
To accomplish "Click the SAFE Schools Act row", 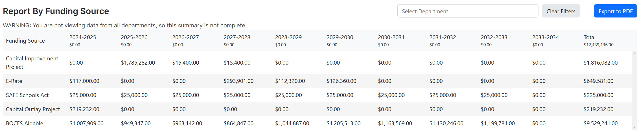I will pos(317,95).
